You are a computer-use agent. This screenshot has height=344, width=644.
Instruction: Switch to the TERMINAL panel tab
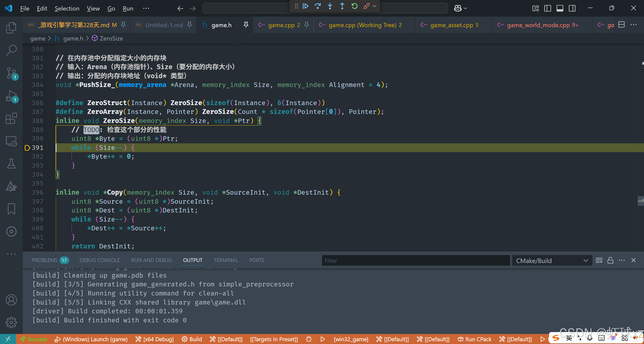[226, 260]
